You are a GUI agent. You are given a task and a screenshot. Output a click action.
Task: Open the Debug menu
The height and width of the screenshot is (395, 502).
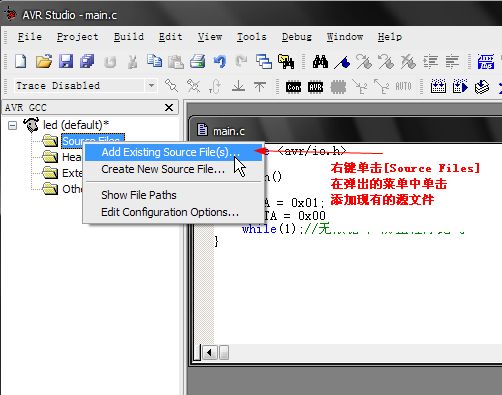click(297, 37)
